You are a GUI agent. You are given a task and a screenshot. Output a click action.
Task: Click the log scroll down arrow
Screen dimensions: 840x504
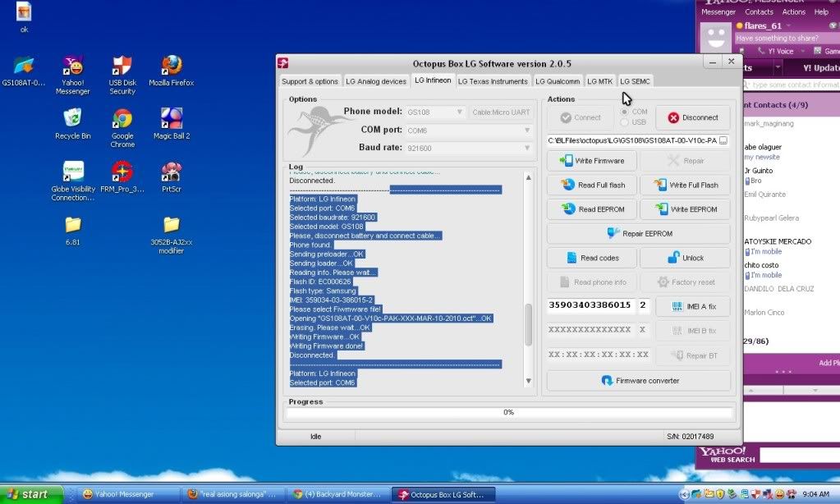coord(528,381)
